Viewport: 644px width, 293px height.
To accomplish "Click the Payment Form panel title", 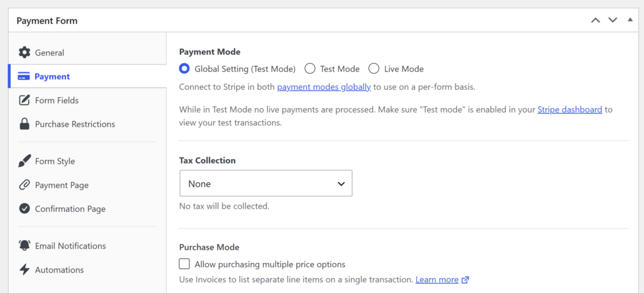I will tap(47, 21).
